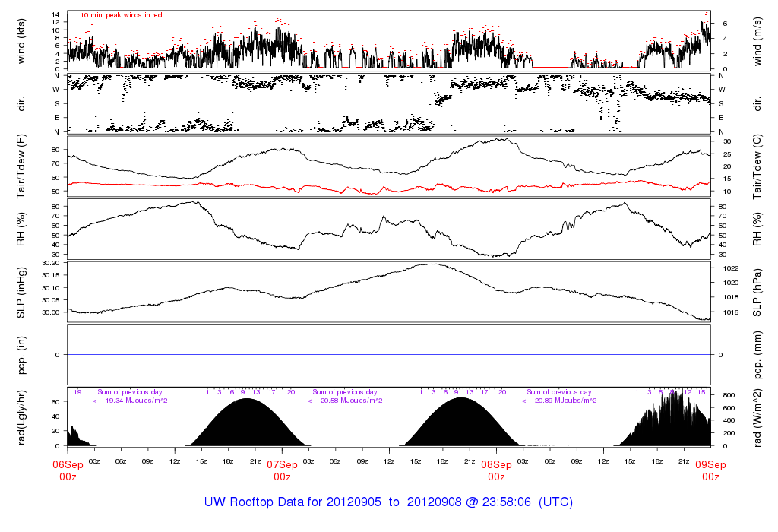The height and width of the screenshot is (532, 778).
Task: Click the 09Sep 00z date marker
Action: pos(710,470)
